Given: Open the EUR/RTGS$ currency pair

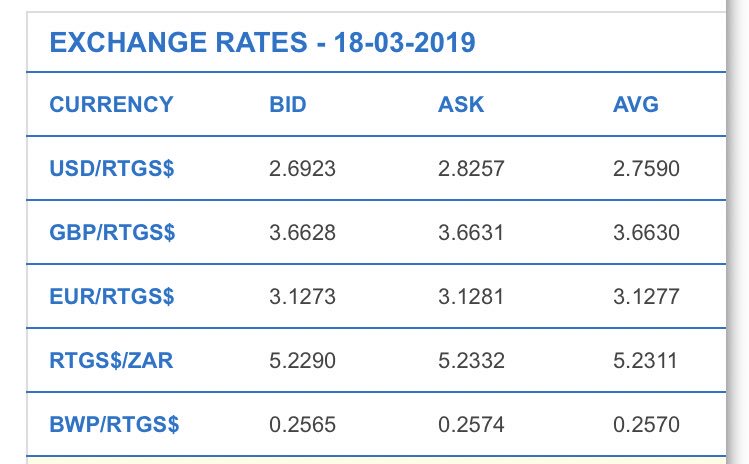Looking at the screenshot, I should pyautogui.click(x=112, y=296).
